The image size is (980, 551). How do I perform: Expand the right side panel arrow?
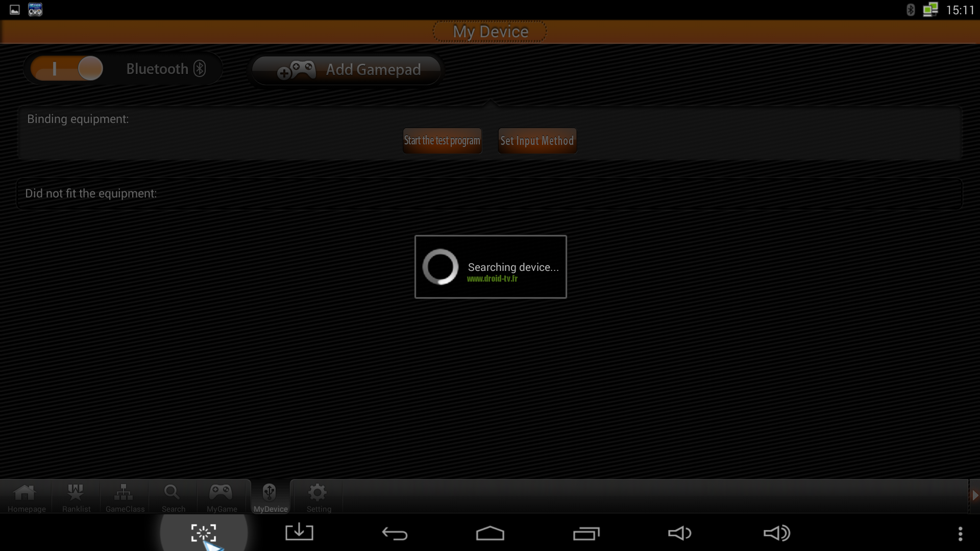point(974,496)
